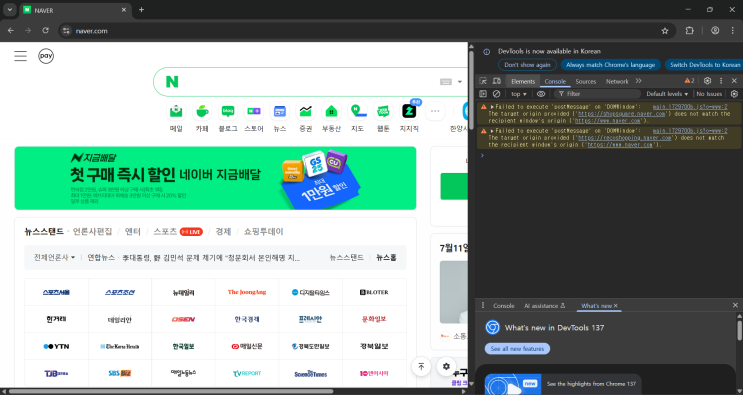Viewport: 743px width, 395px height.
Task: Switch to the Elements tab
Action: click(x=523, y=81)
